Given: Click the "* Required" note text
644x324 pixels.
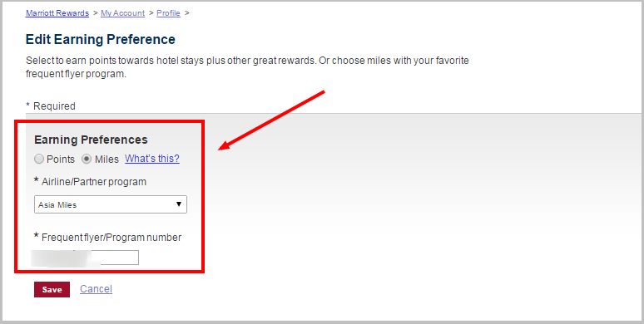Looking at the screenshot, I should pos(51,106).
